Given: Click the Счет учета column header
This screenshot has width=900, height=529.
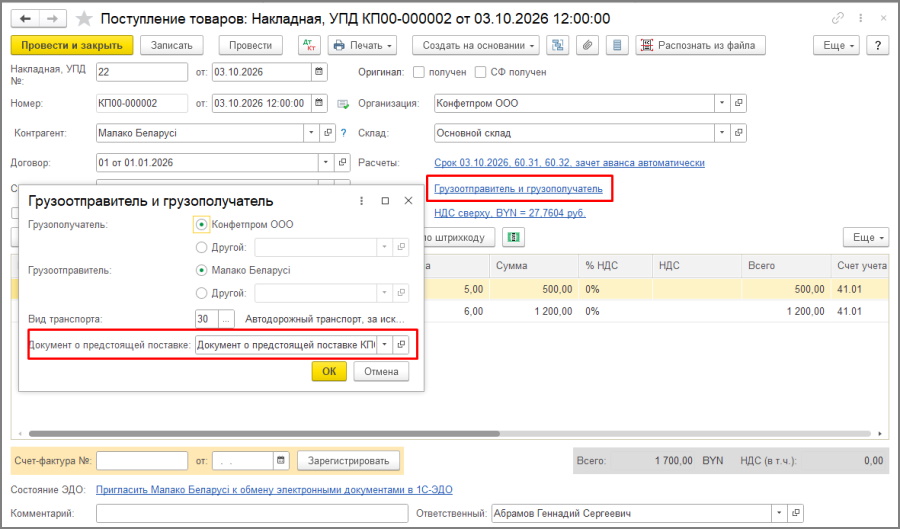Looking at the screenshot, I should point(859,266).
